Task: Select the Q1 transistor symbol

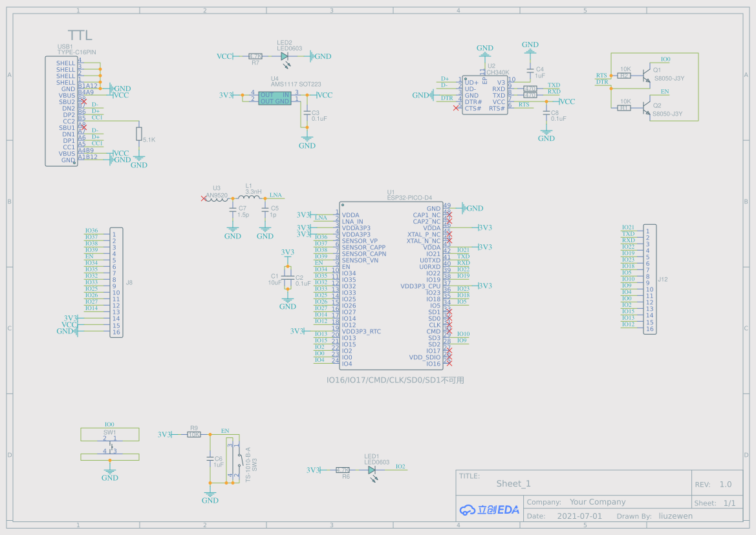Action: [647, 76]
